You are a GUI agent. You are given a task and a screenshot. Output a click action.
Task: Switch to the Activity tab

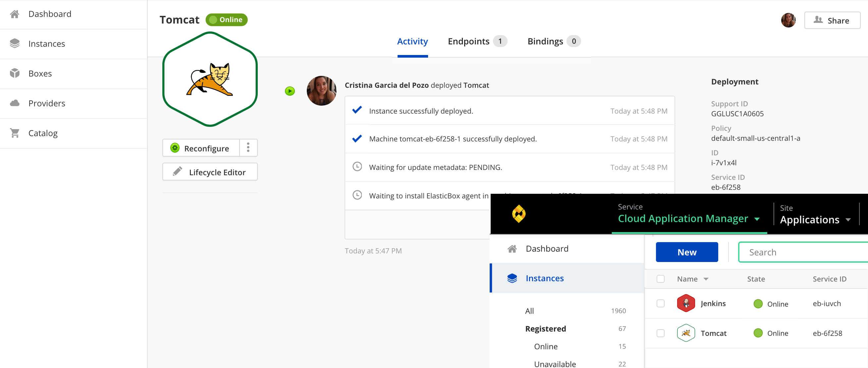point(412,41)
